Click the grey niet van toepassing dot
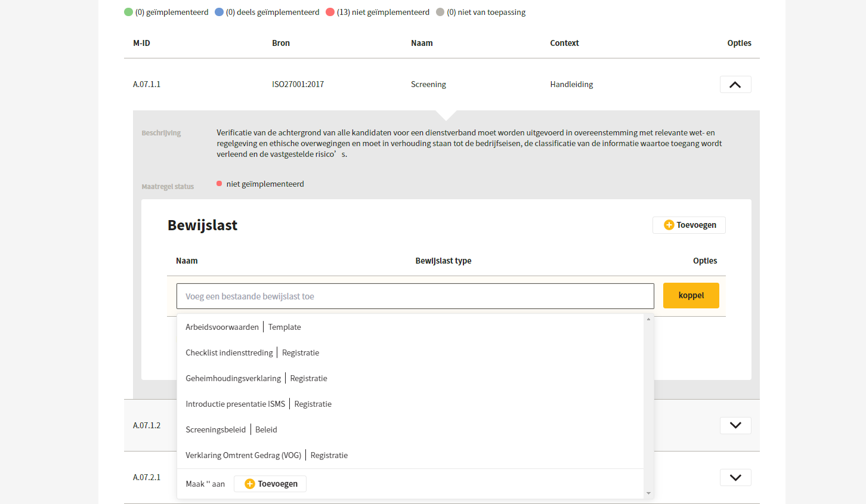The width and height of the screenshot is (866, 504). pos(440,12)
